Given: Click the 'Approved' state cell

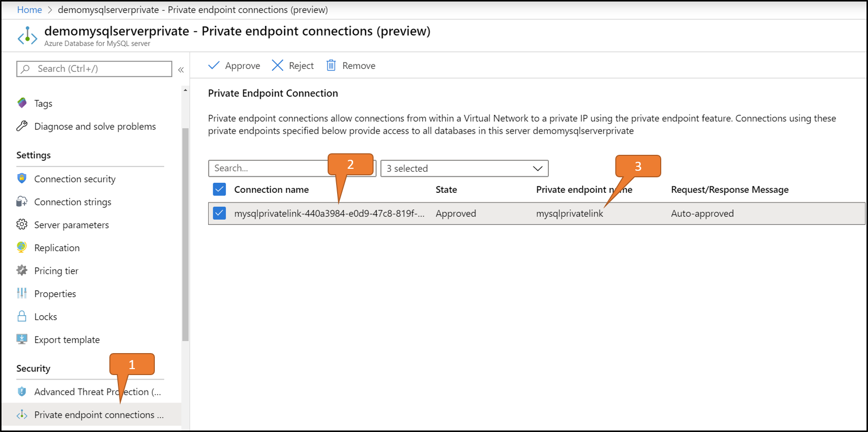Looking at the screenshot, I should (455, 213).
